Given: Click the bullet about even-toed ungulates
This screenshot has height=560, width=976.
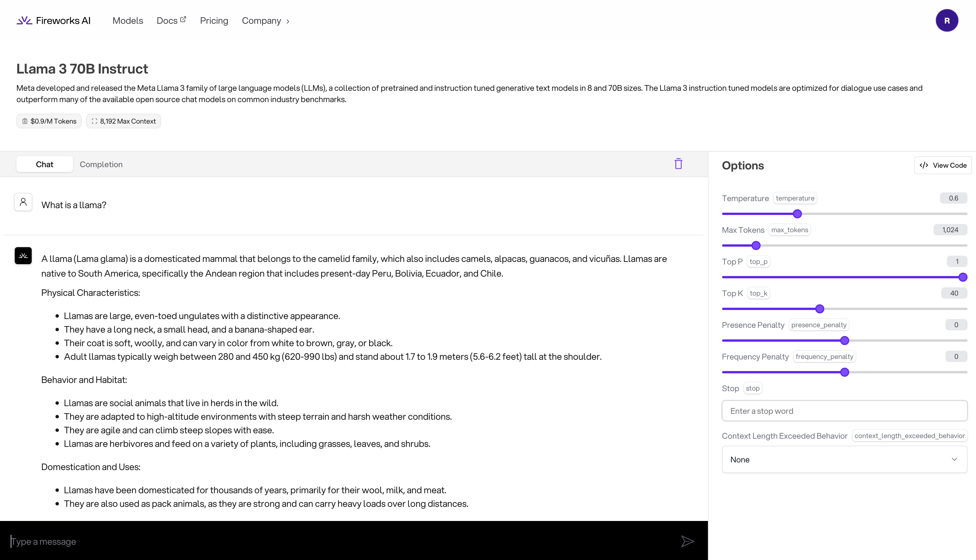Looking at the screenshot, I should (202, 316).
